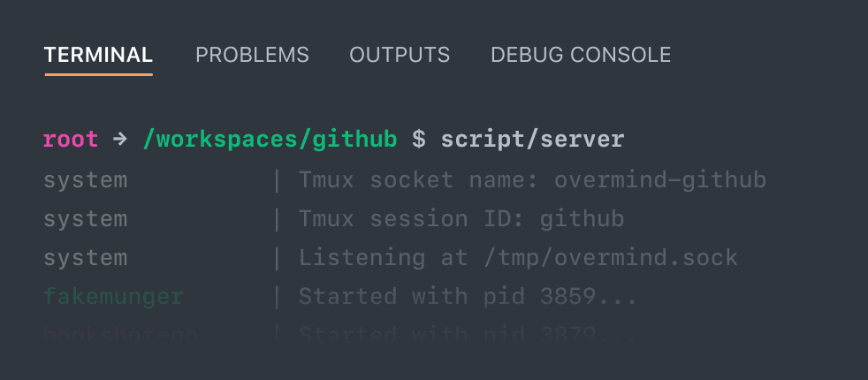
Task: Click the pink root username in prompt
Action: pos(71,140)
